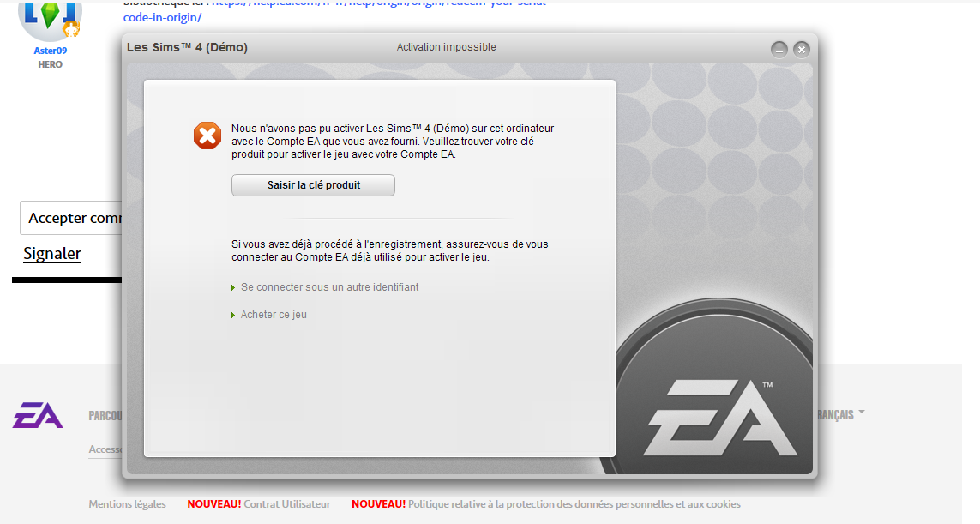Follow the code-in-origin help link
The width and height of the screenshot is (980, 524).
pos(163,17)
